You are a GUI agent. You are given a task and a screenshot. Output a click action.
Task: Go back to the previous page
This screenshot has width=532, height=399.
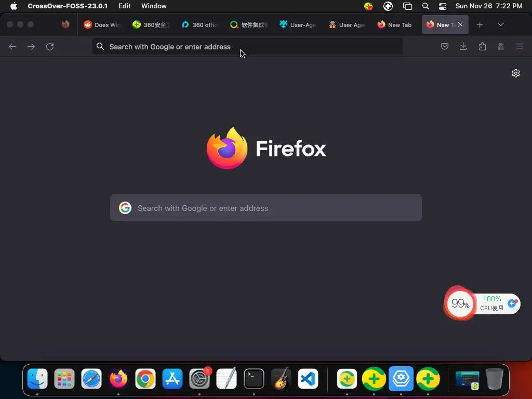pos(12,46)
